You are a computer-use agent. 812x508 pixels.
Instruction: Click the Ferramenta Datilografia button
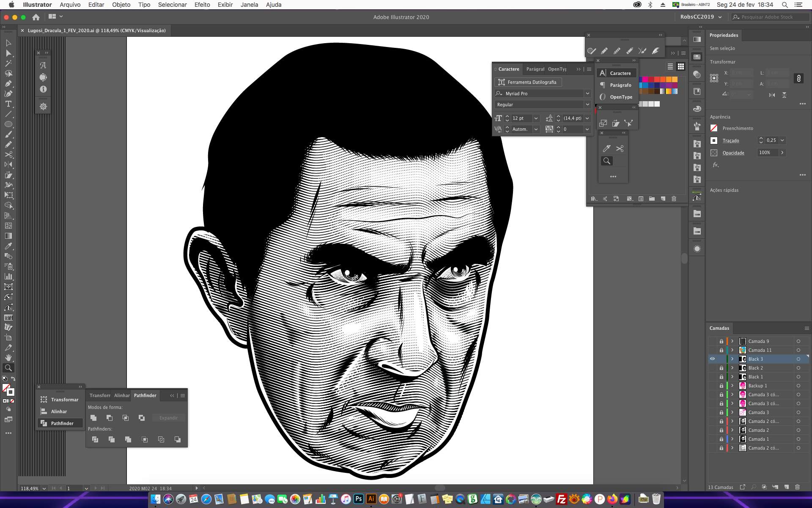528,82
